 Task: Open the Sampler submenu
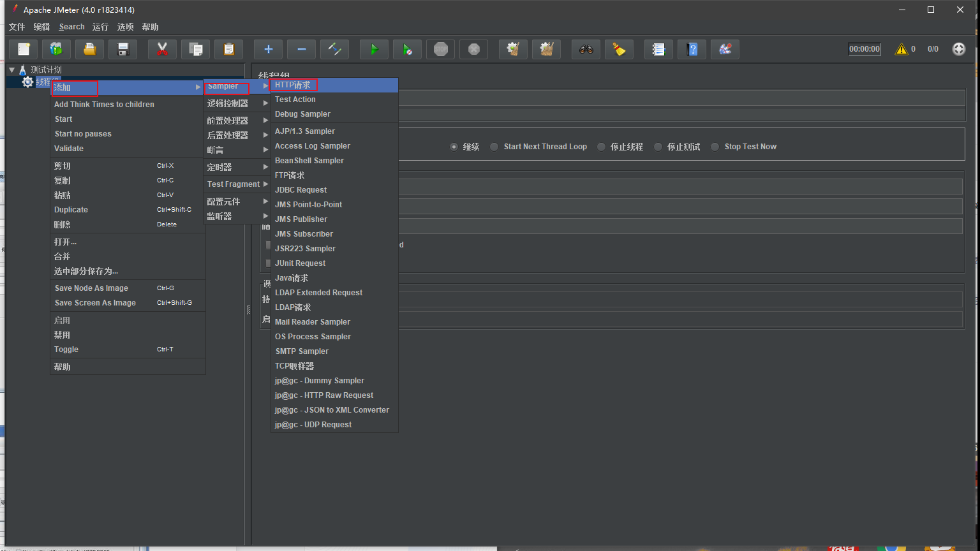coord(237,86)
